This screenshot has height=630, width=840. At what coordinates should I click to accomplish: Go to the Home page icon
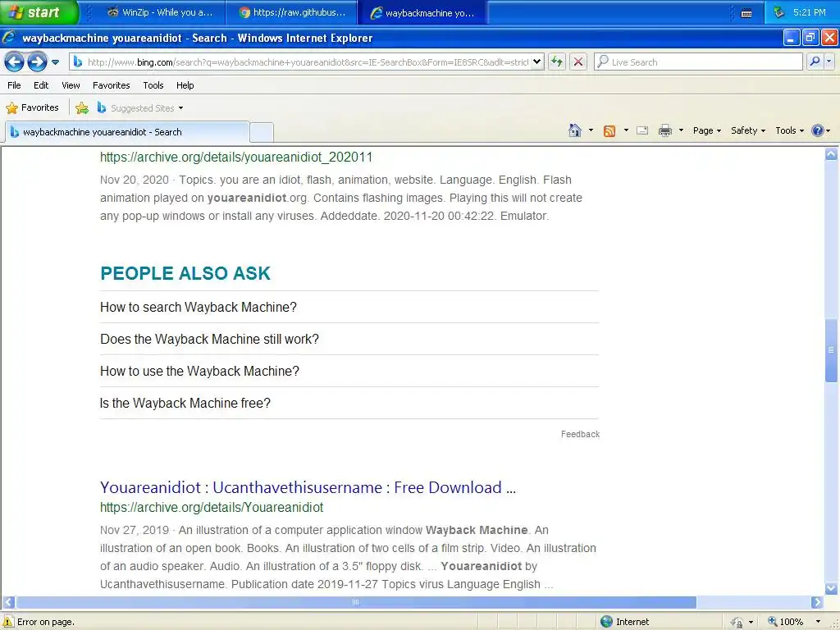click(x=575, y=130)
